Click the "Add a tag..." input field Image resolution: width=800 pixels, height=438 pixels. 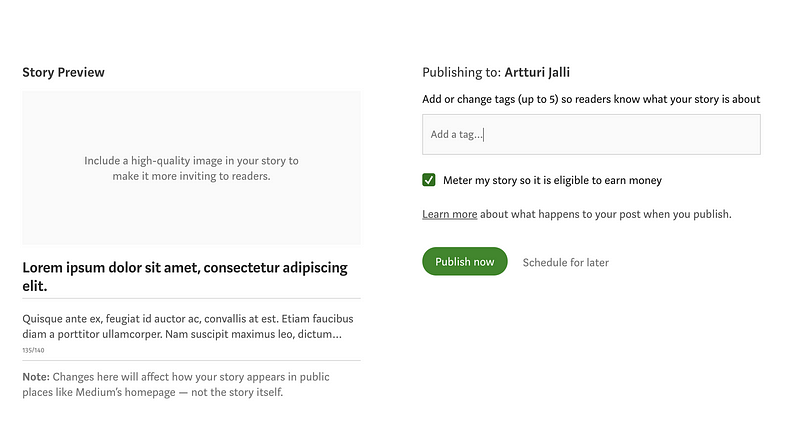coord(591,134)
